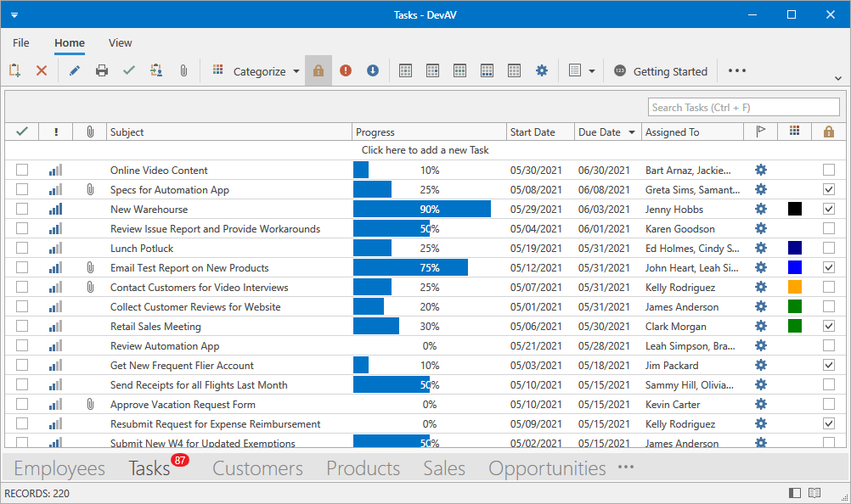Click the mark task complete checkmark icon

pos(129,70)
